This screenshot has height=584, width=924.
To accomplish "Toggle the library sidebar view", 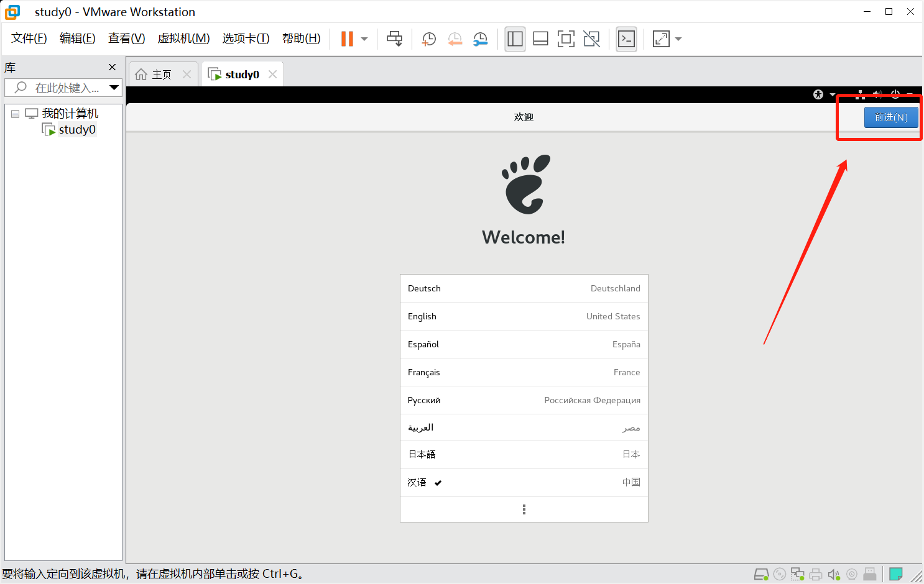I will click(515, 39).
